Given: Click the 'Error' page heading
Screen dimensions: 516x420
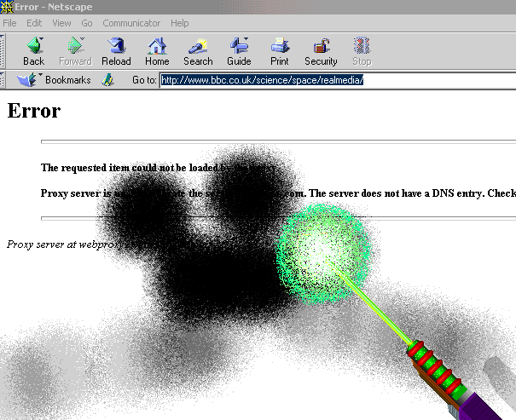Looking at the screenshot, I should [34, 111].
